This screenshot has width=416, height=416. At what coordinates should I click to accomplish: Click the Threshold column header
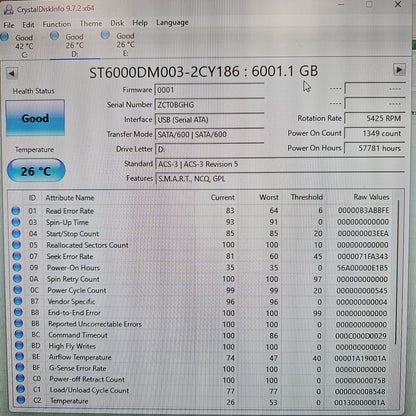(x=306, y=197)
